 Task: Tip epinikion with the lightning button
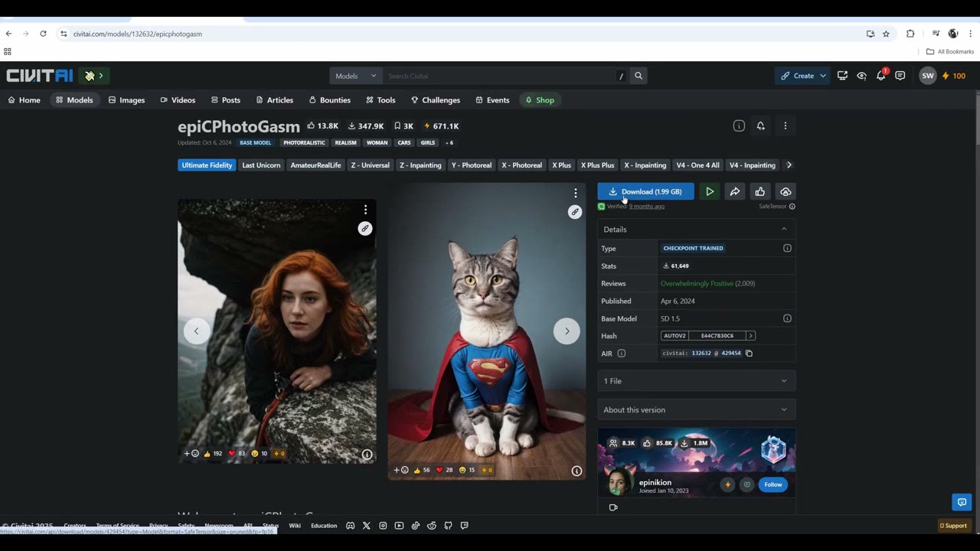(x=727, y=484)
